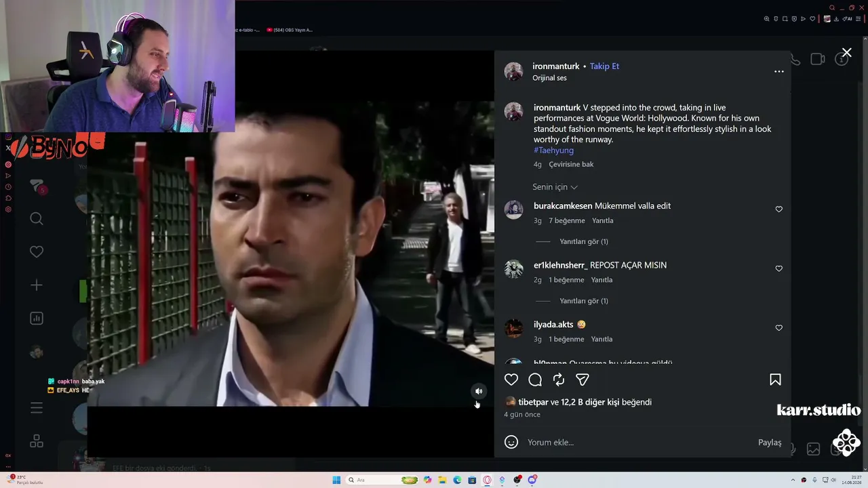The height and width of the screenshot is (488, 868).
Task: Click the Paylaş button to post comment
Action: [x=770, y=443]
